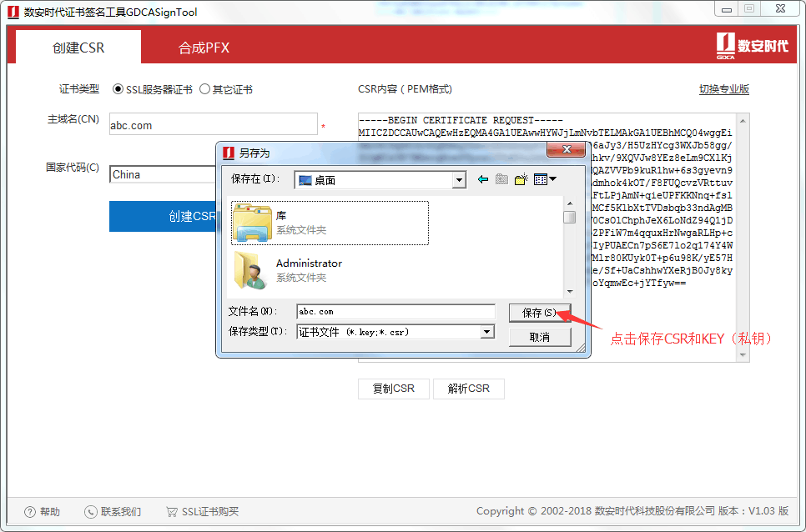Open the 帮助 help link
This screenshot has height=532, width=806.
pyautogui.click(x=50, y=511)
